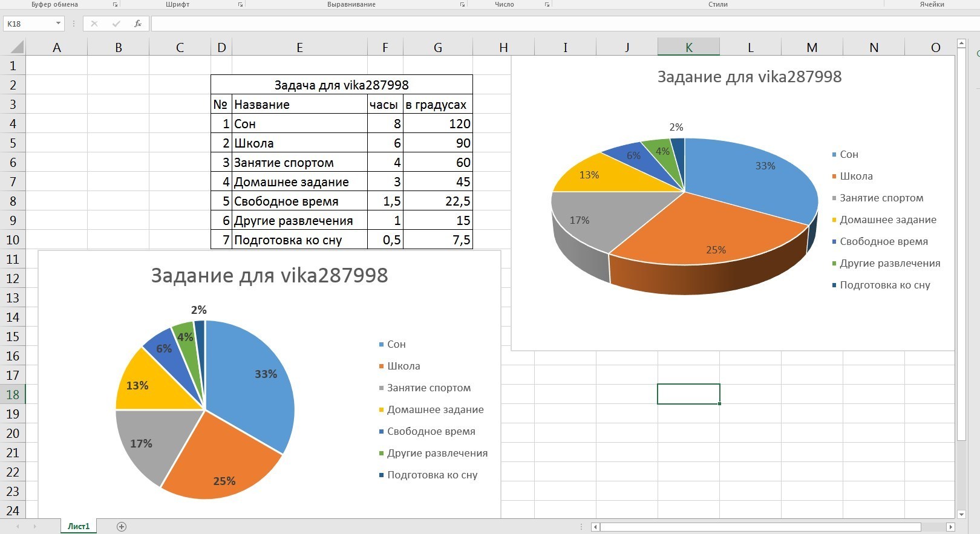Open the Выравнивание group dialog launcher
Viewport: 980px width, 534px height.
(462, 4)
